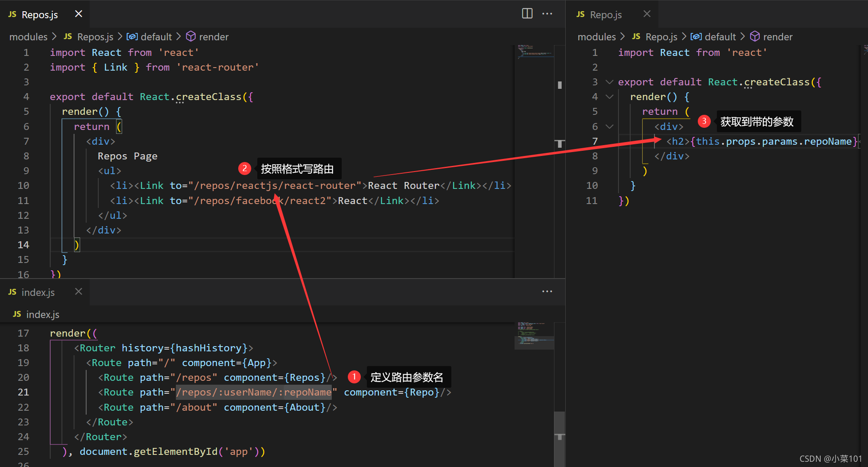This screenshot has width=868, height=467.
Task: Open more actions menu for Repos.js editor group
Action: 547,13
